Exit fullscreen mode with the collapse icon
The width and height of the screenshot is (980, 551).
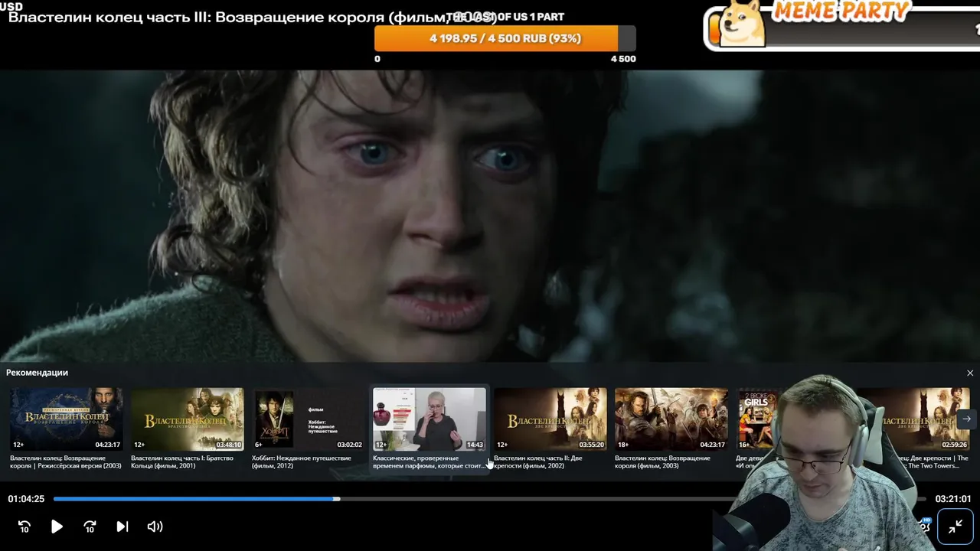pos(955,527)
